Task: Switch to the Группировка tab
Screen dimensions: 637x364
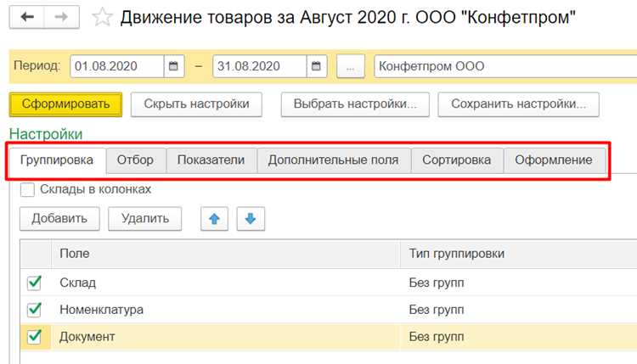Action: (x=57, y=160)
